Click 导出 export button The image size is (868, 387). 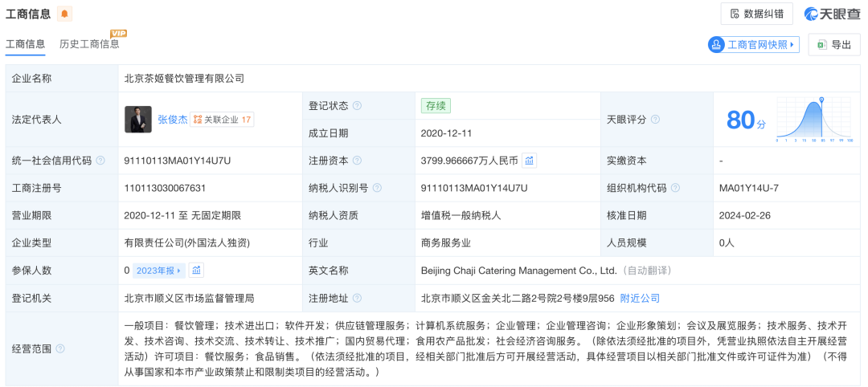click(x=834, y=45)
